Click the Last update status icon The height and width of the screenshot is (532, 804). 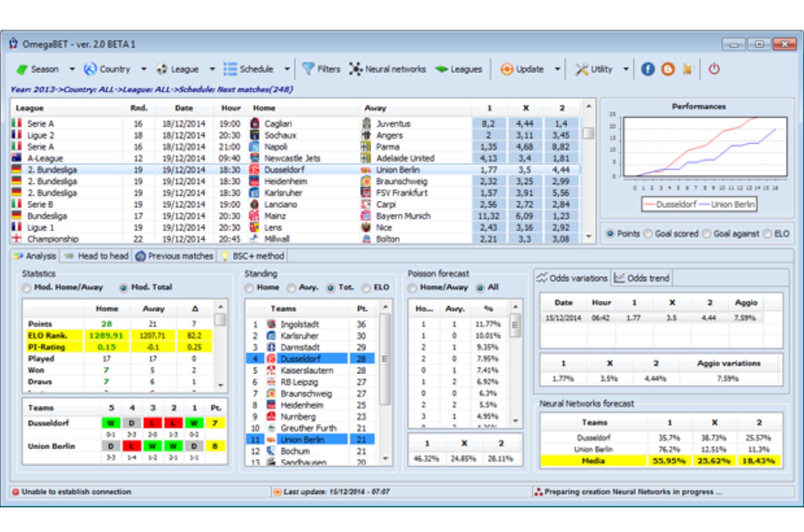pos(278,492)
